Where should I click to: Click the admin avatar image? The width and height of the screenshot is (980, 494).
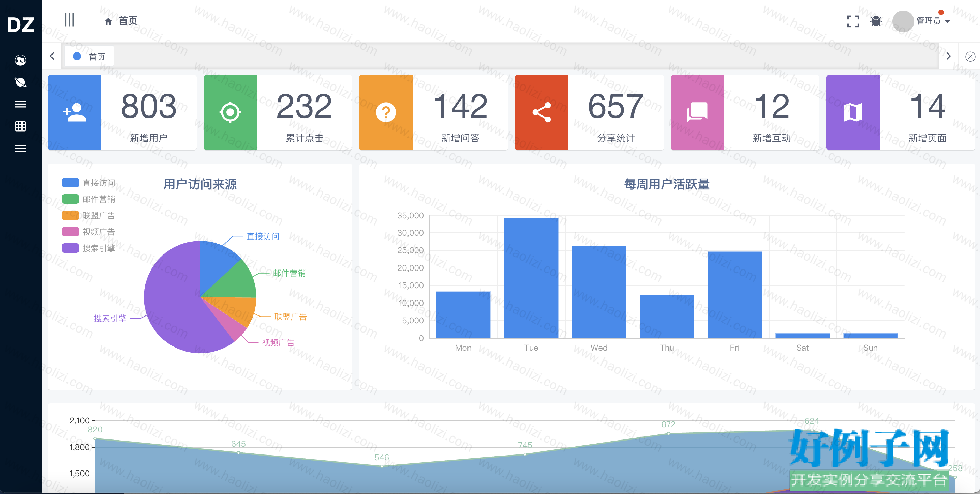[903, 21]
